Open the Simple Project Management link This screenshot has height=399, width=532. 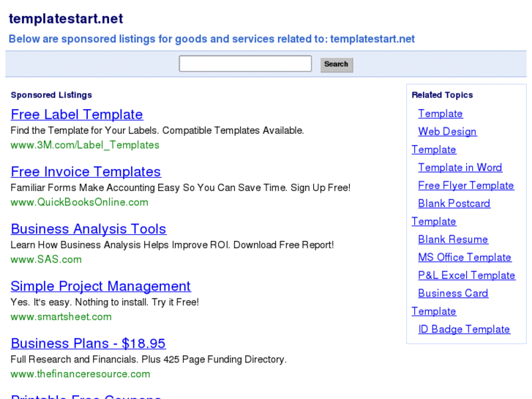[x=101, y=286]
